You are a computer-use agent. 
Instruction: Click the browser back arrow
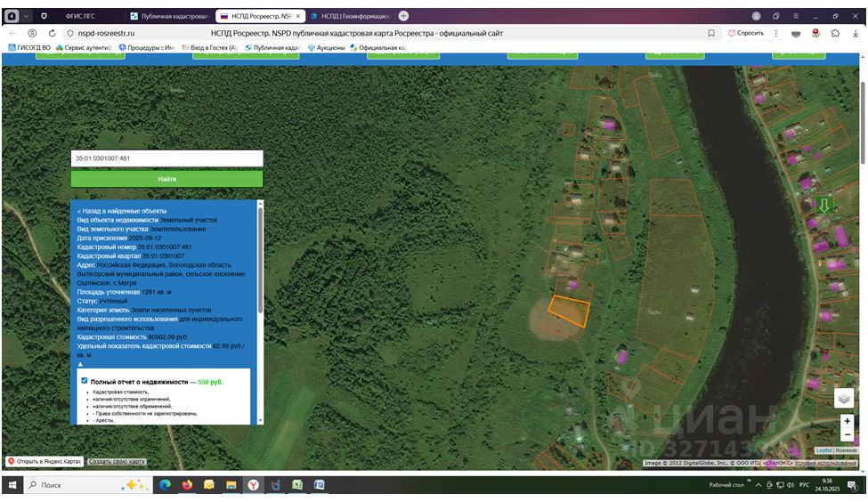pyautogui.click(x=12, y=33)
